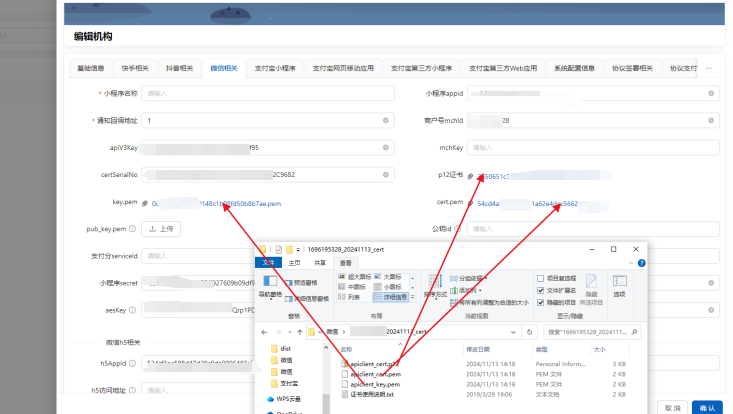Click the 确认 confirm button
The image size is (733, 414).
[707, 408]
